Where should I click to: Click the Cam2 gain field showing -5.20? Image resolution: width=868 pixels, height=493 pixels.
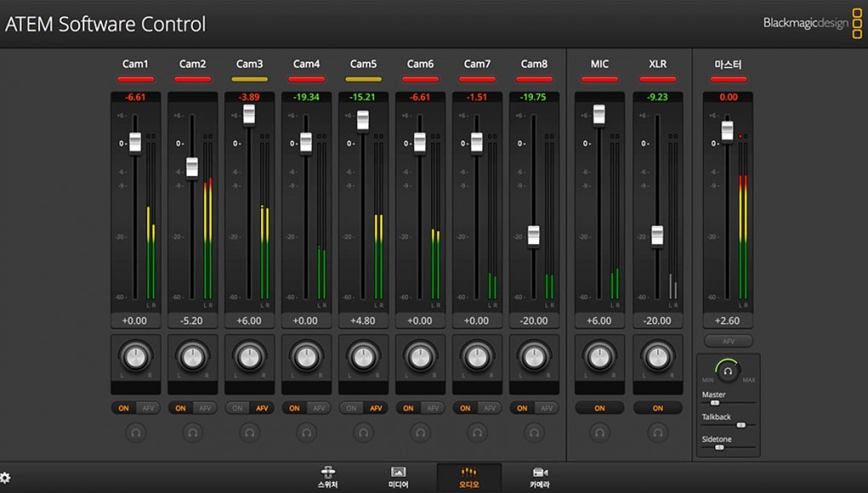[x=192, y=320]
